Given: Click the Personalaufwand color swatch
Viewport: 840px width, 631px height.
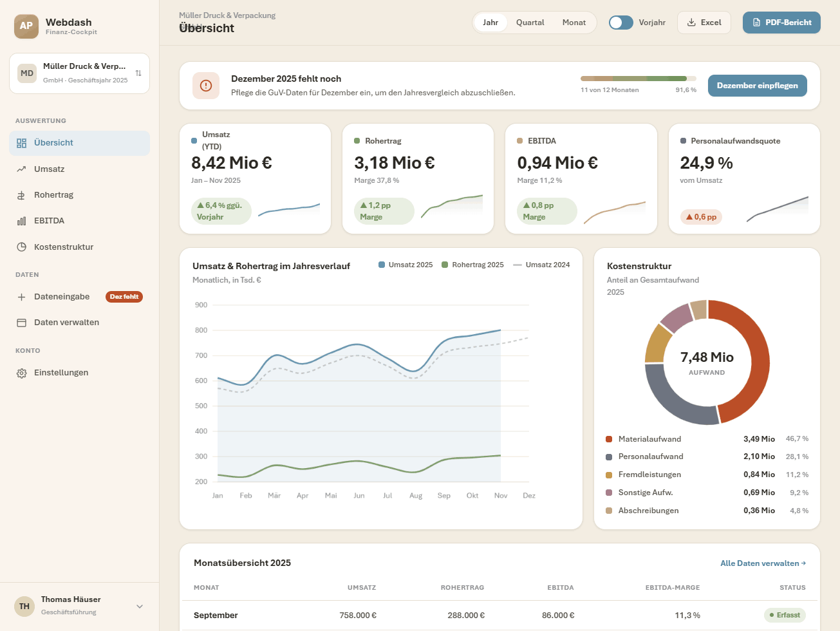Looking at the screenshot, I should tap(609, 457).
